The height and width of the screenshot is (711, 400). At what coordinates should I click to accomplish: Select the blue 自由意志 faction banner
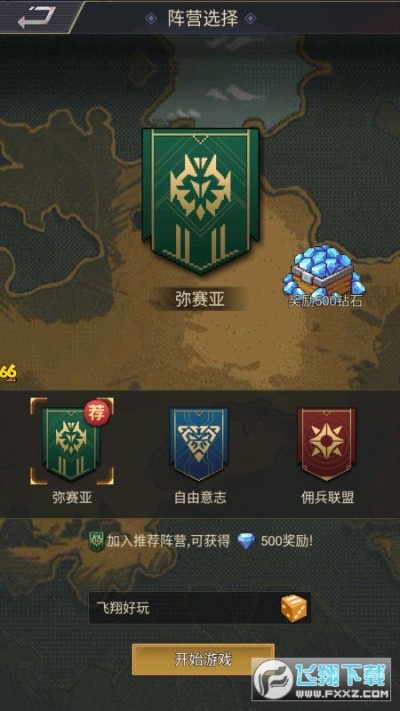click(x=199, y=443)
